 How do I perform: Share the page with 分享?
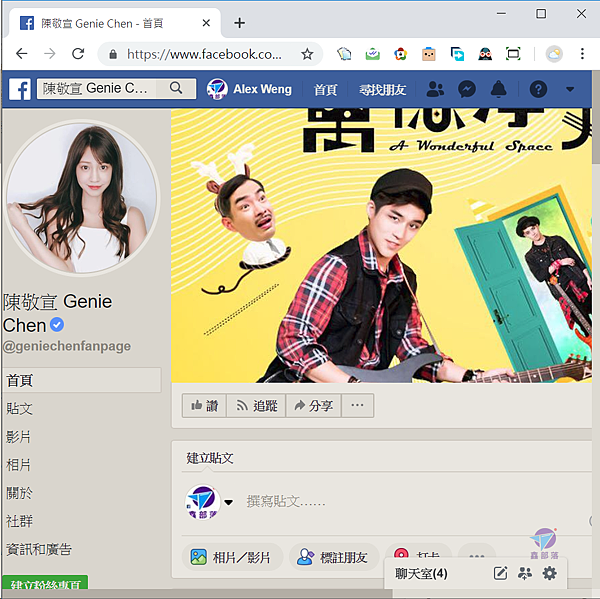[313, 405]
